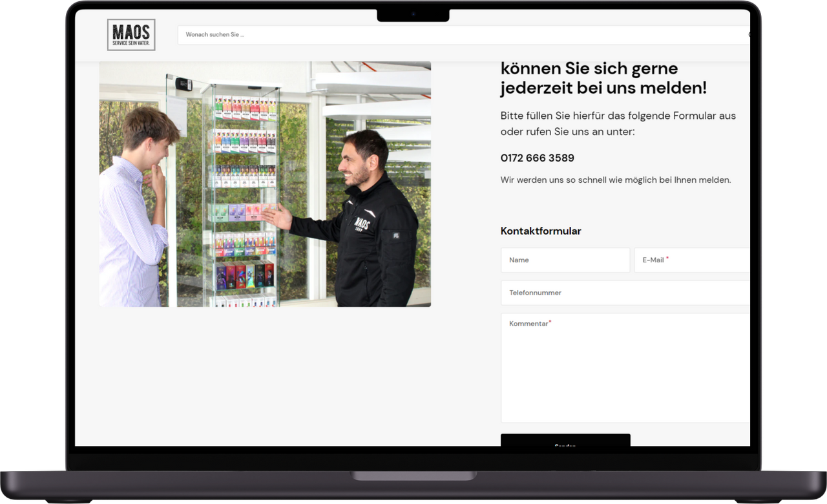Click the 'jederzeit bei uns melden!' headline

[603, 88]
